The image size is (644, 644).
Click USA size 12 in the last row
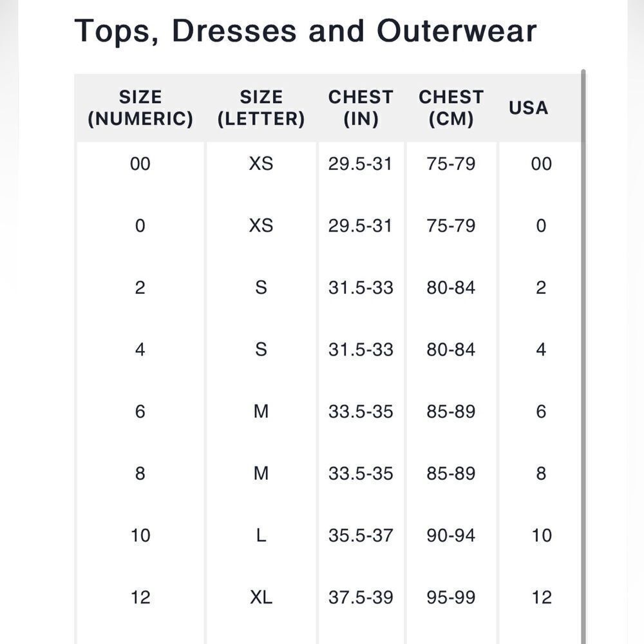(542, 598)
